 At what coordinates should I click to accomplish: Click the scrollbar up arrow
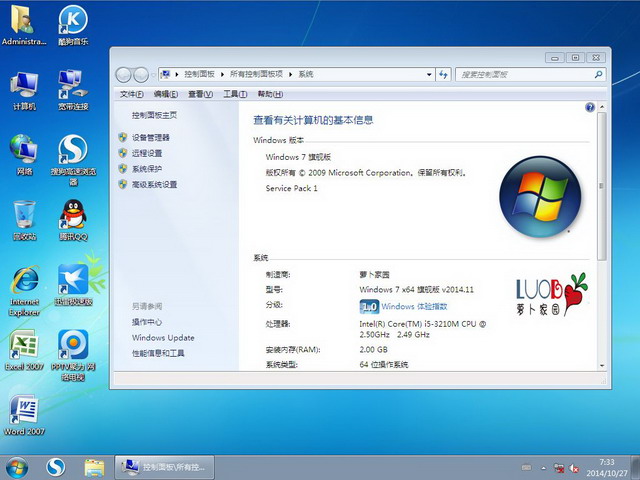click(x=602, y=107)
